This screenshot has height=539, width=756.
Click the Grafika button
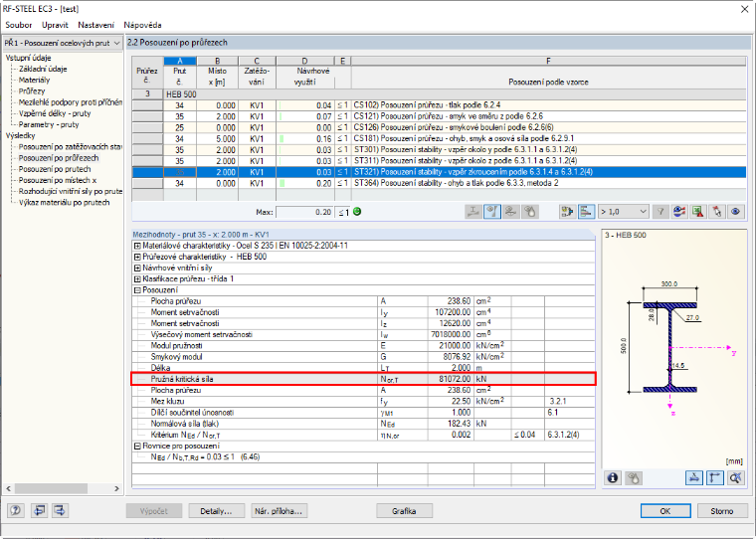[404, 511]
